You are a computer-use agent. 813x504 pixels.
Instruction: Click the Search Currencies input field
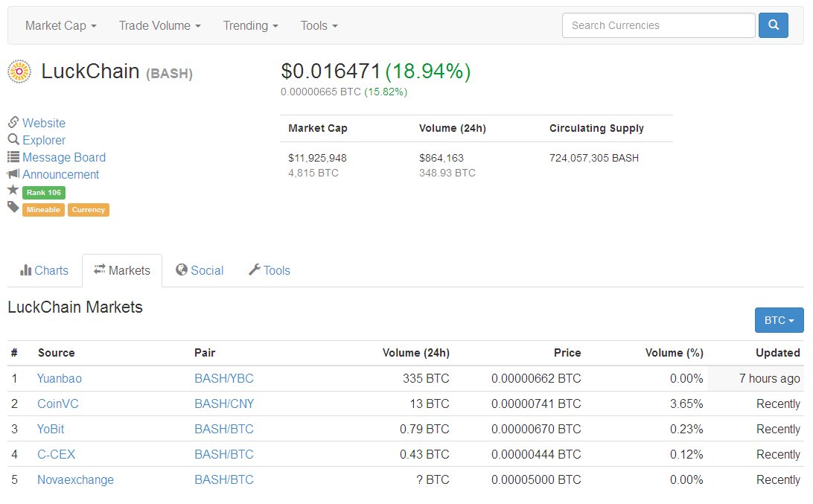click(658, 25)
